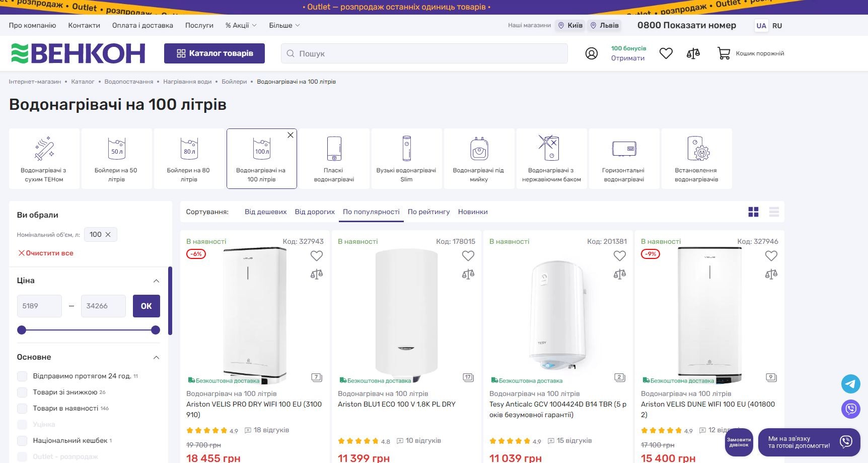868x463 pixels.
Task: Select Львів store location
Action: point(604,26)
